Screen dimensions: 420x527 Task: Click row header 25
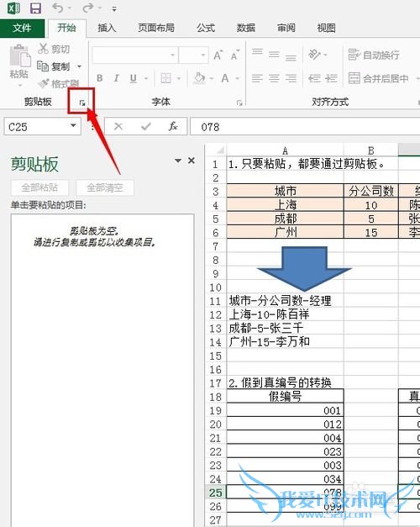pos(216,493)
